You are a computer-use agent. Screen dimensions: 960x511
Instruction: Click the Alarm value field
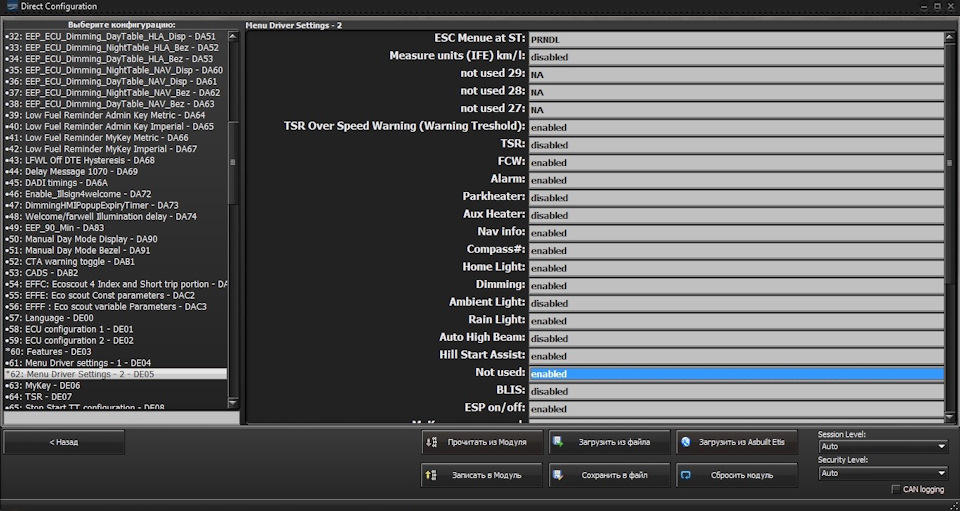pyautogui.click(x=736, y=181)
